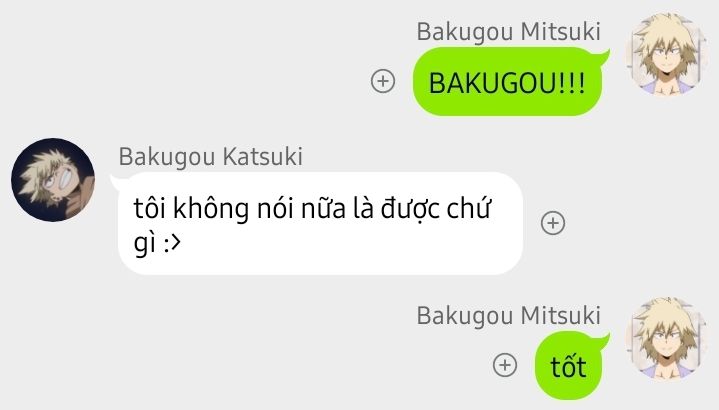719x410 pixels.
Task: Click the word 'được' in Katsuki's reply
Action: 410,210
